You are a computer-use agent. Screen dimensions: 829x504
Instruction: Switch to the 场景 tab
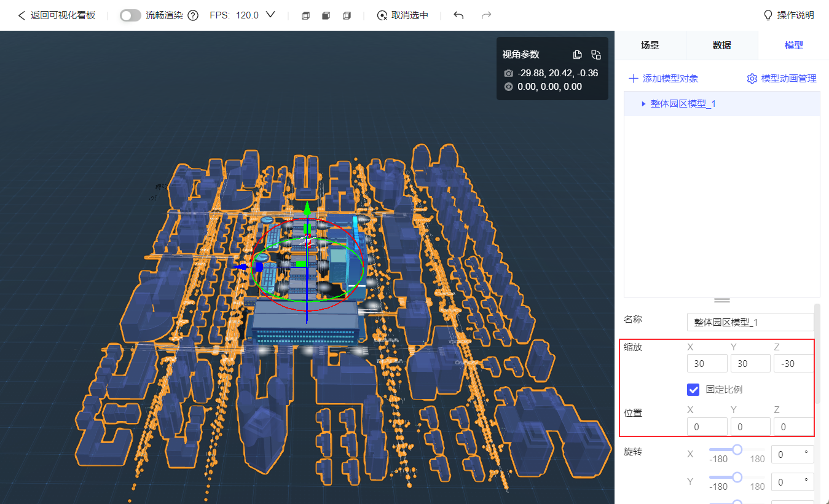650,45
